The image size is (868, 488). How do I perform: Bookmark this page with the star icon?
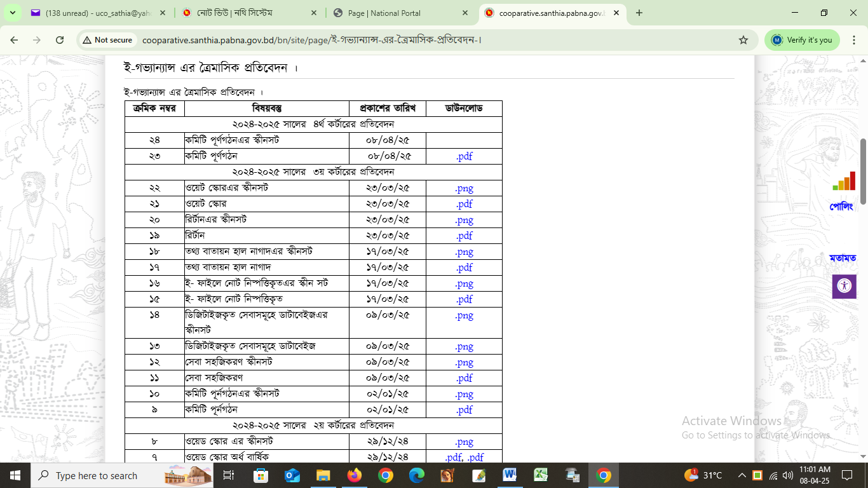pyautogui.click(x=743, y=40)
